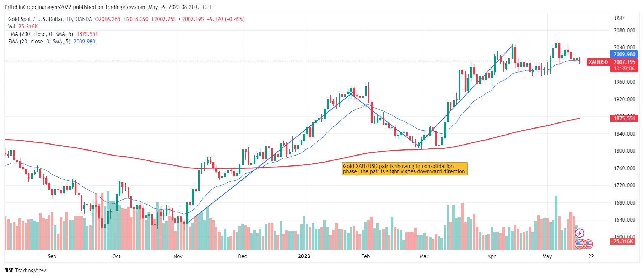
Task: Click the 2009.980 value in EMA 20 legend
Action: (x=85, y=42)
